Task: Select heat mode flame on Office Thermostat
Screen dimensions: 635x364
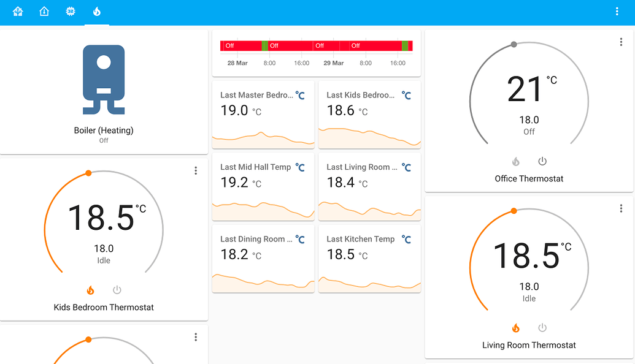Action: point(516,161)
